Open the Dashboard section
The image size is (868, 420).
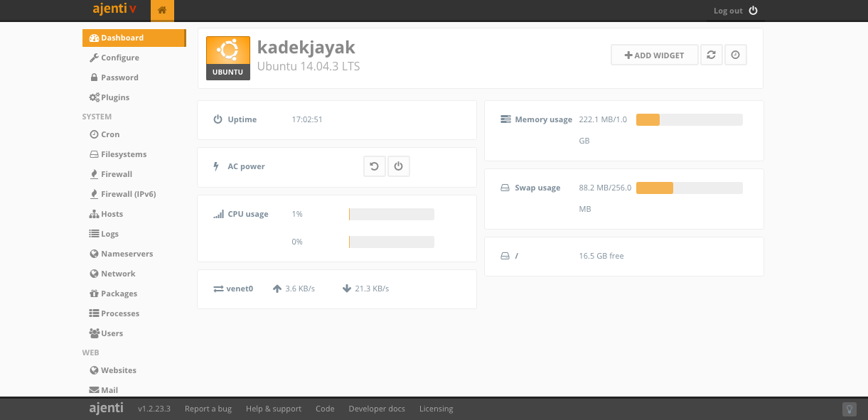pos(134,38)
